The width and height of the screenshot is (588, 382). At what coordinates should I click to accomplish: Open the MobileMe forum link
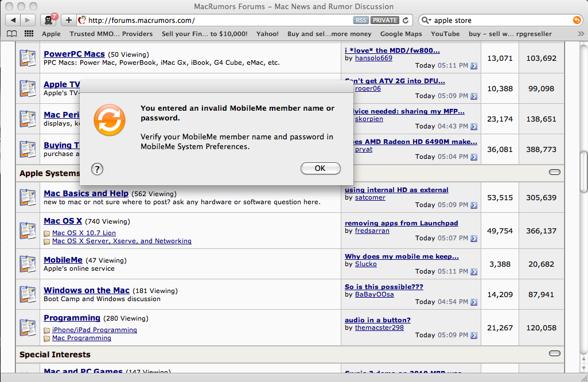[x=63, y=260]
